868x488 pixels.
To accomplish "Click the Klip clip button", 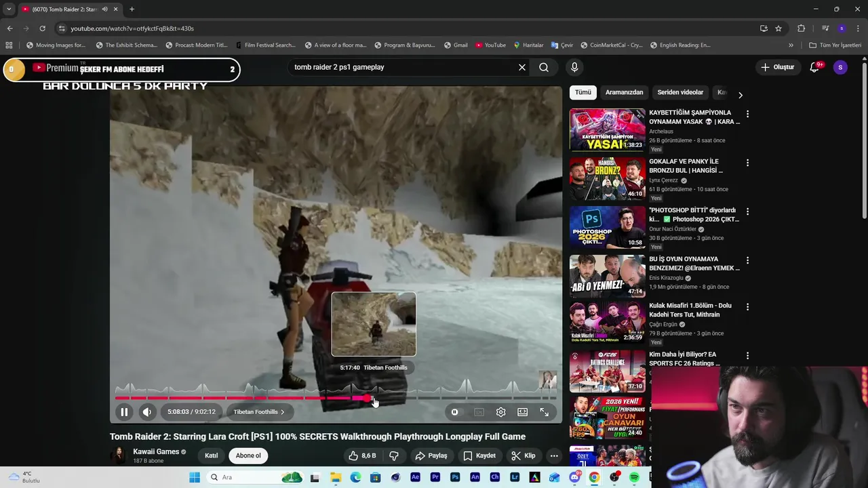I will [524, 455].
